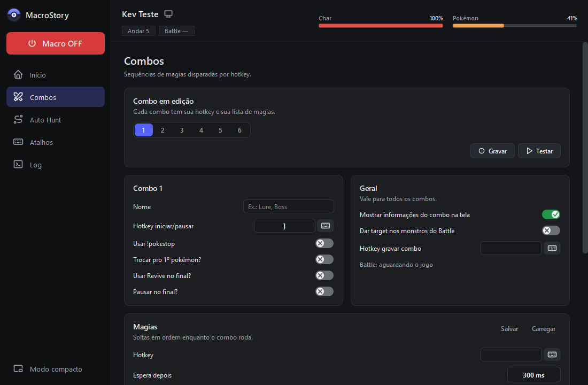Click Salvar in the Magias panel
Image resolution: width=588 pixels, height=385 pixels.
pyautogui.click(x=509, y=329)
